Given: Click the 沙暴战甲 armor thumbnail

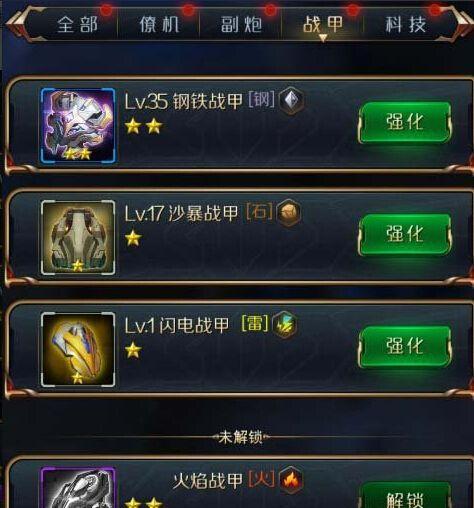Looking at the screenshot, I should coord(78,238).
